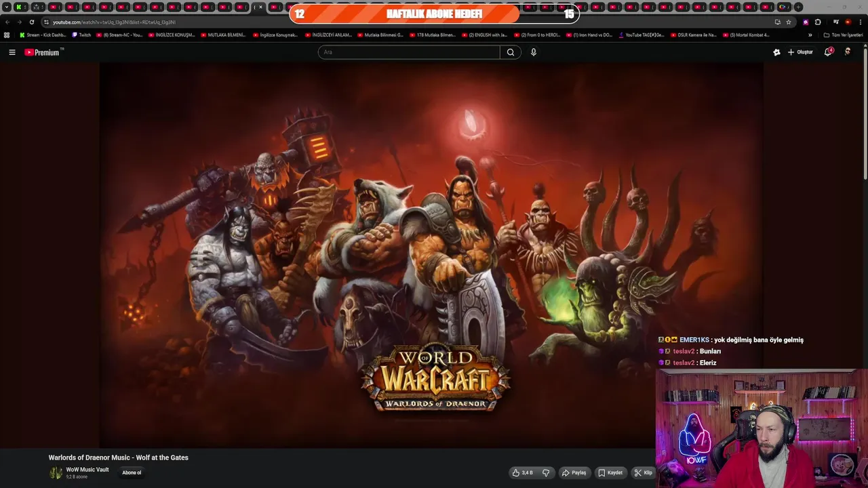This screenshot has height=488, width=868.
Task: Bookmark this page with the star
Action: click(789, 22)
